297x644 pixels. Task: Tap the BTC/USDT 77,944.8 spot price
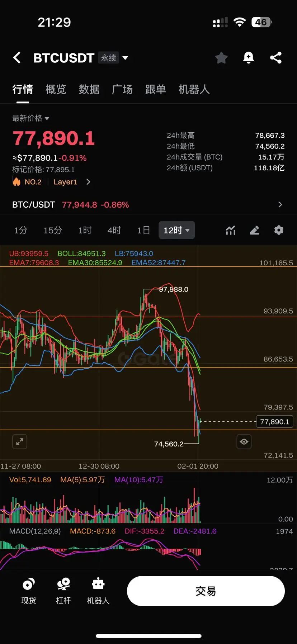[80, 205]
